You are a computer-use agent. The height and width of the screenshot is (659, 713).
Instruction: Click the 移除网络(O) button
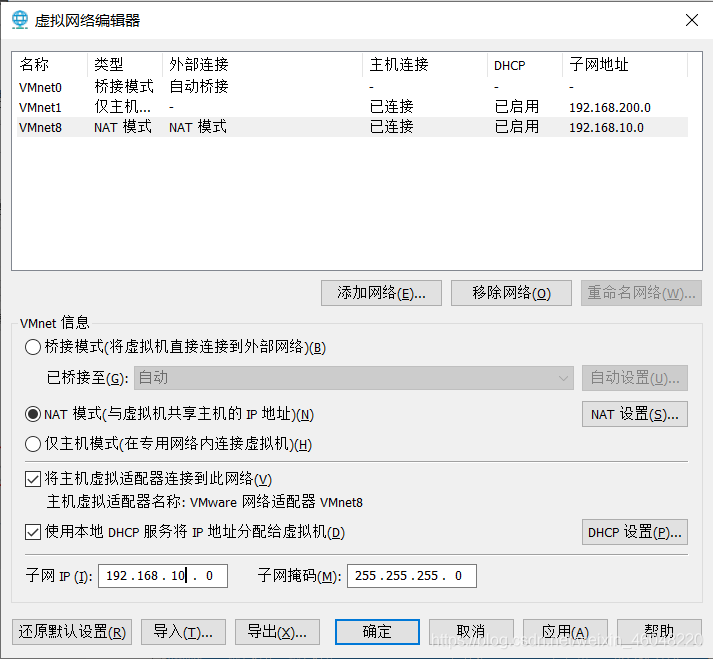[511, 293]
